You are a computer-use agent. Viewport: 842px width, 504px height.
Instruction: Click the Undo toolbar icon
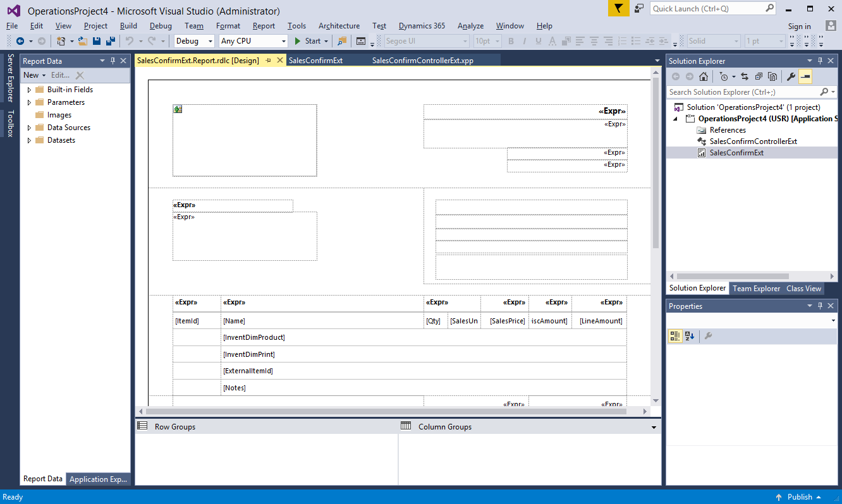[x=130, y=41]
